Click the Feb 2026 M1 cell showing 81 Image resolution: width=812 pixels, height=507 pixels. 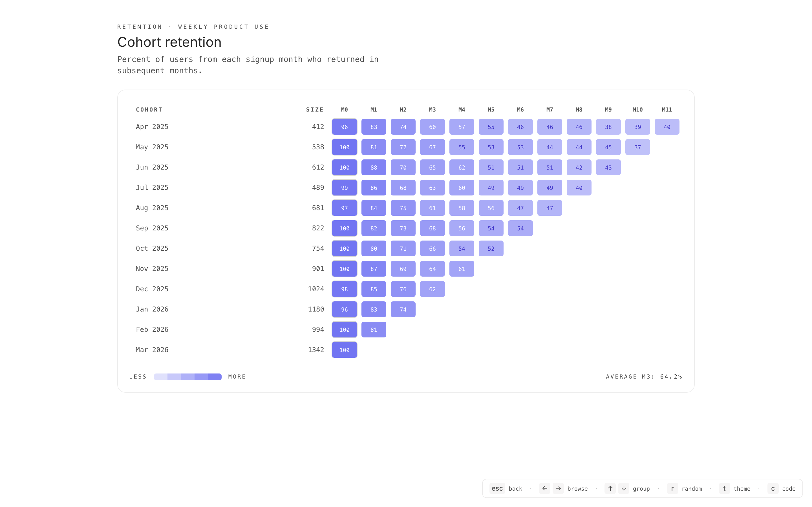374,330
